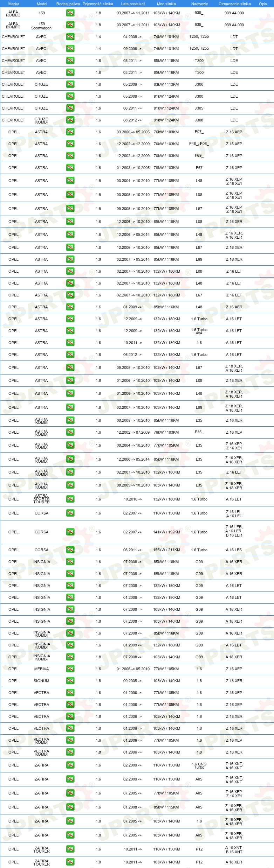The width and height of the screenshot is (274, 868).
Task: Click the fuel icon for Zafira 1.6 CNG Turbo
Action: point(70,765)
